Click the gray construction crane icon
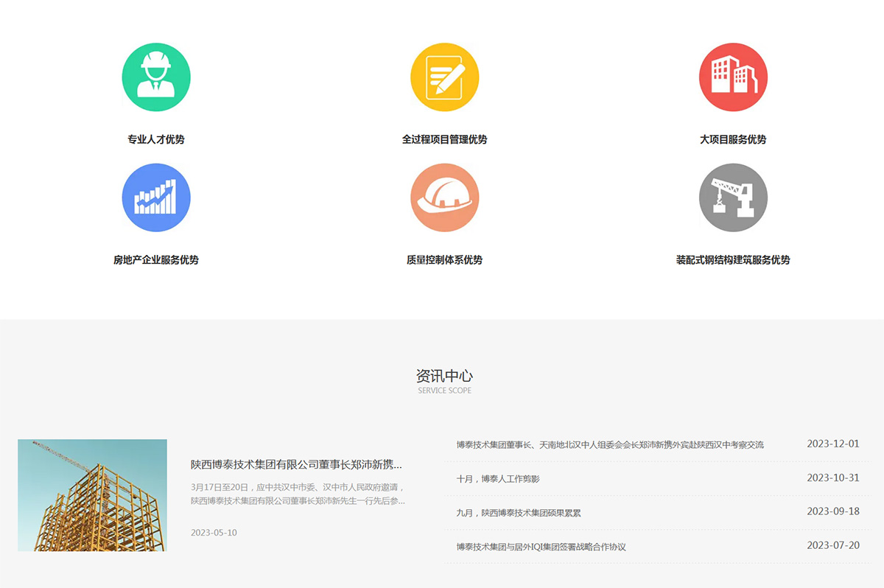Screen dimensions: 884x588 pyautogui.click(x=733, y=197)
